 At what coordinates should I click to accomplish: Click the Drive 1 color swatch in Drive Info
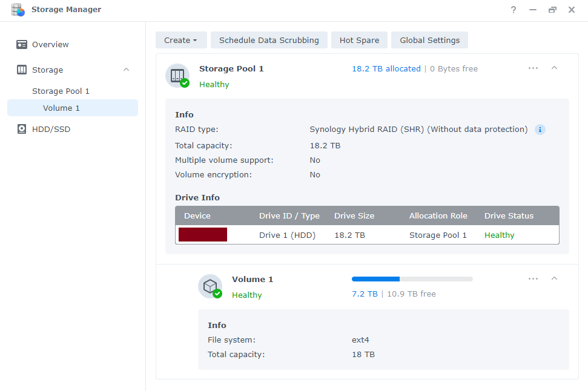pos(202,234)
